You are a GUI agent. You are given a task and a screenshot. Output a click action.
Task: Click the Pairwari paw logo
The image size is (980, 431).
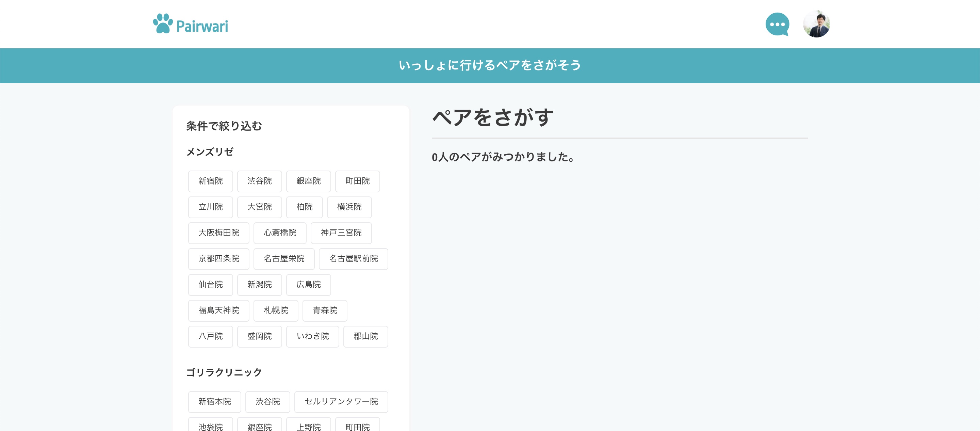(191, 25)
